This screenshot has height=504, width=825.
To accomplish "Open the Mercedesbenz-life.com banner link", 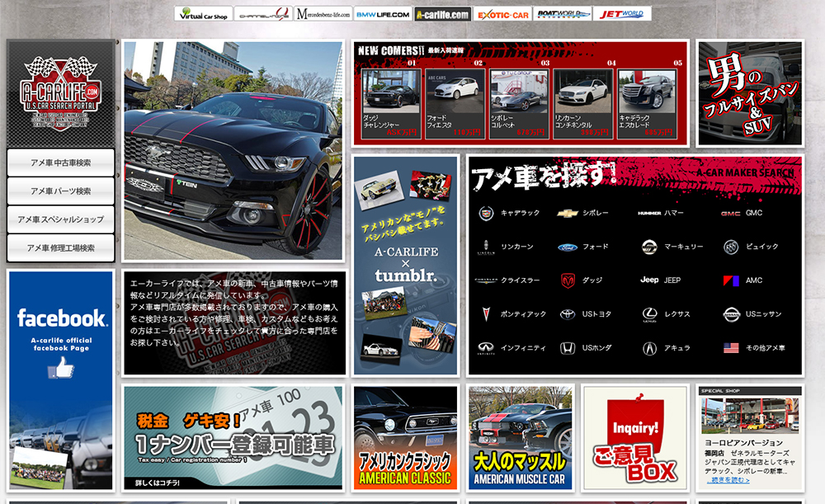I will [323, 14].
